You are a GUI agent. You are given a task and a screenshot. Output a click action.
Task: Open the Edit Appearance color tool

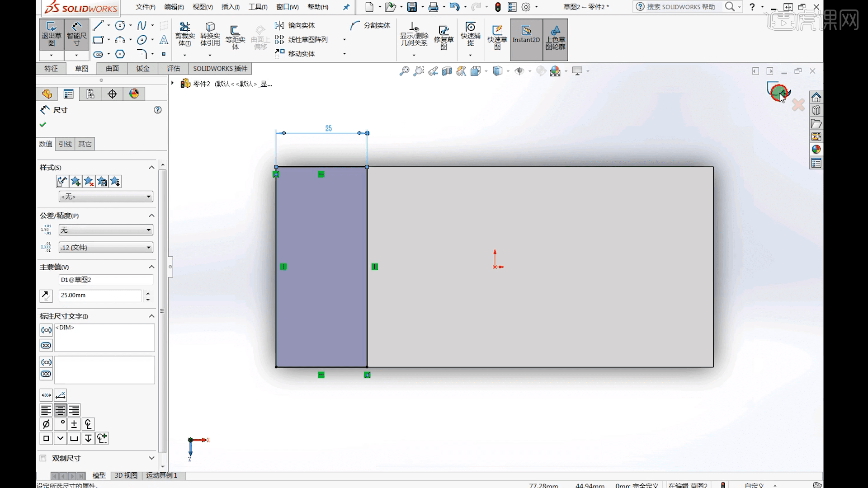541,71
